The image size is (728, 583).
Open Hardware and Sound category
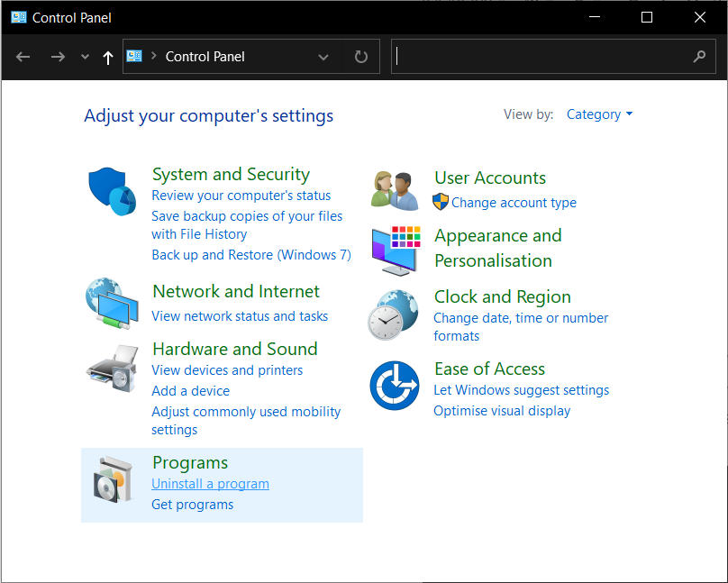tap(235, 349)
